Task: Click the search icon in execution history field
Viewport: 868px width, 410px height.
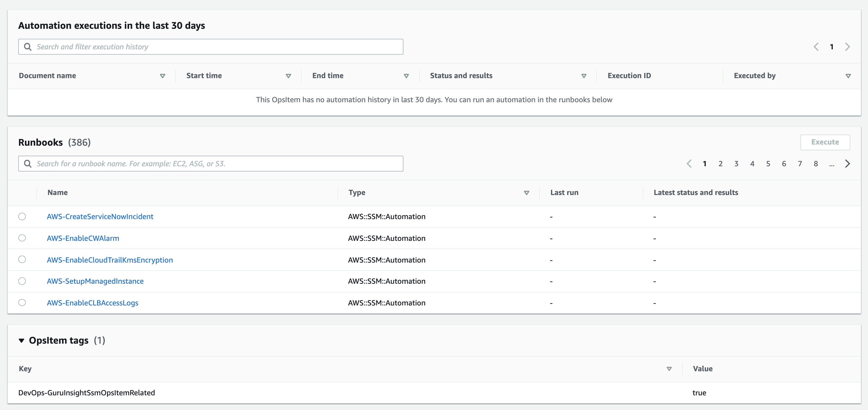Action: pyautogui.click(x=28, y=47)
